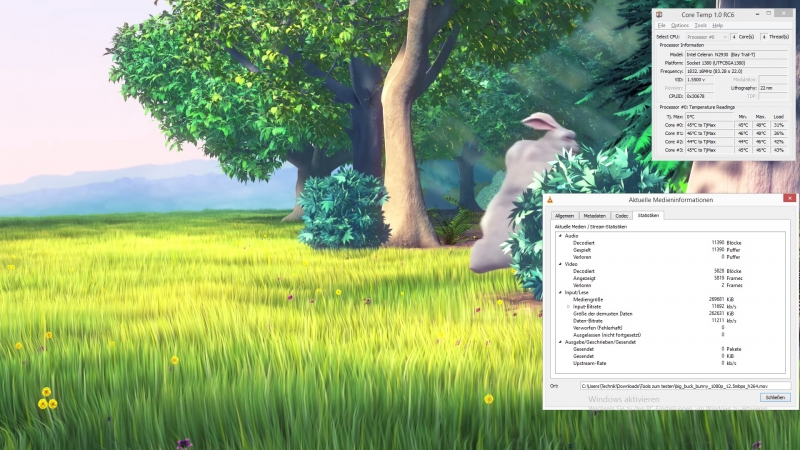Click the Aktuelle Medien / Stream-Statistiken heading
800x450 pixels.
590,227
